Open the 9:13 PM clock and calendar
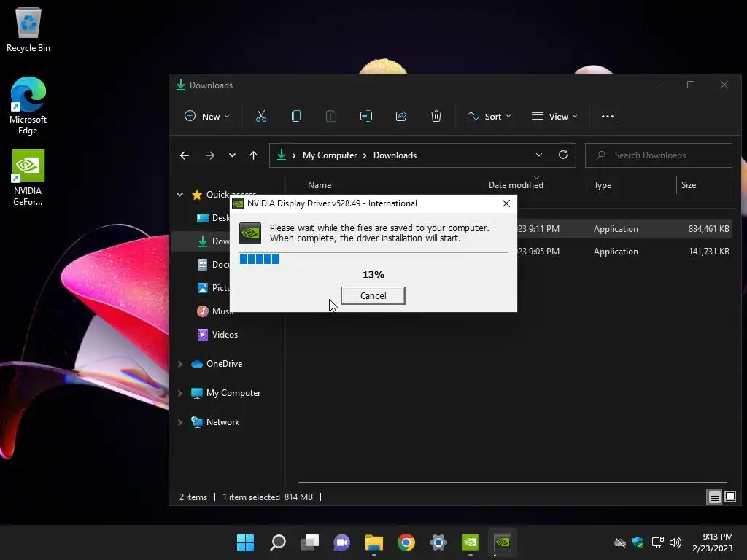Screen dimensions: 747x560 click(x=713, y=542)
